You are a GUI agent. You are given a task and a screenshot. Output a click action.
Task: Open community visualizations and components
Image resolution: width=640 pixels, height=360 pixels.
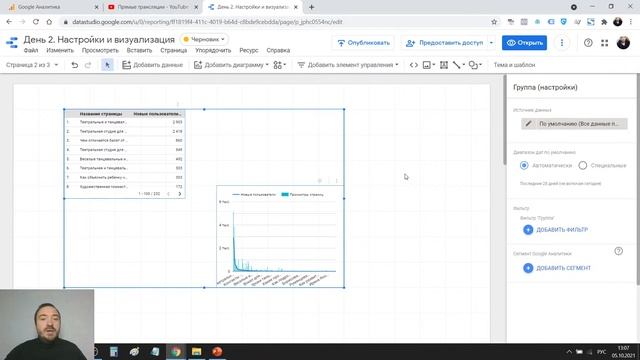coord(280,65)
